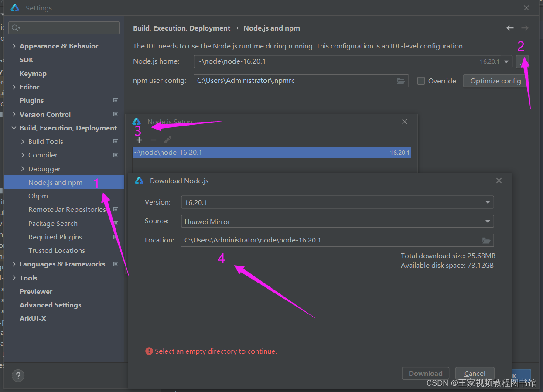543x392 pixels.
Task: Collapse Build, Execution, Deployment section
Action: (14, 128)
